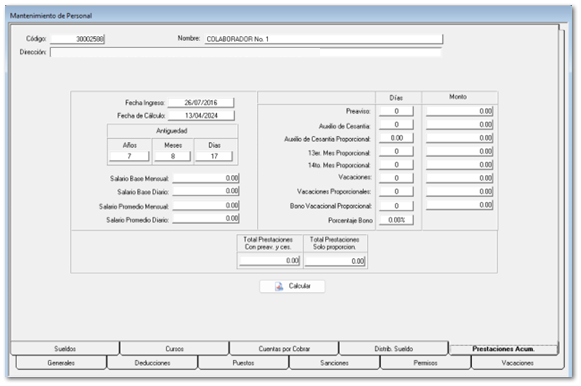Click the Dirección input field
This screenshot has height=386, width=581.
pos(246,52)
